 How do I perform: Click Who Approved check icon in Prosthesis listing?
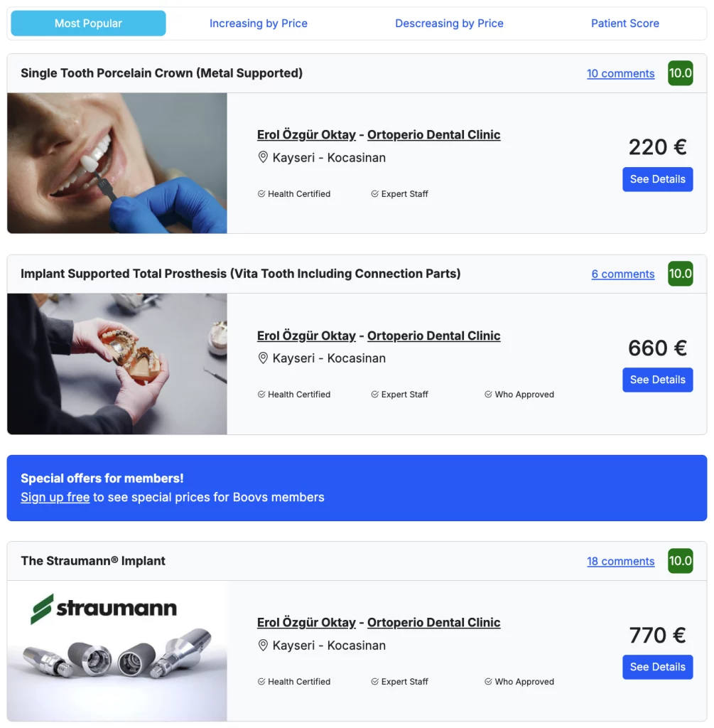(x=488, y=394)
